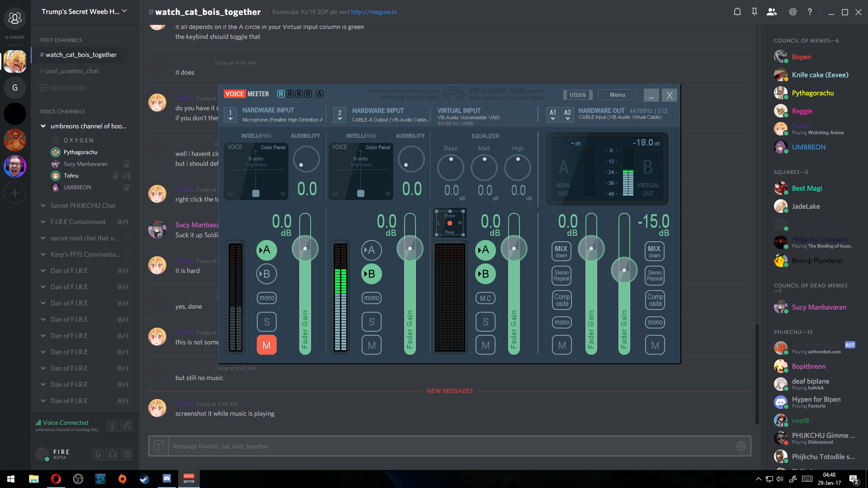868x488 pixels.
Task: Toggle M.C on virtual input strip
Action: (486, 298)
